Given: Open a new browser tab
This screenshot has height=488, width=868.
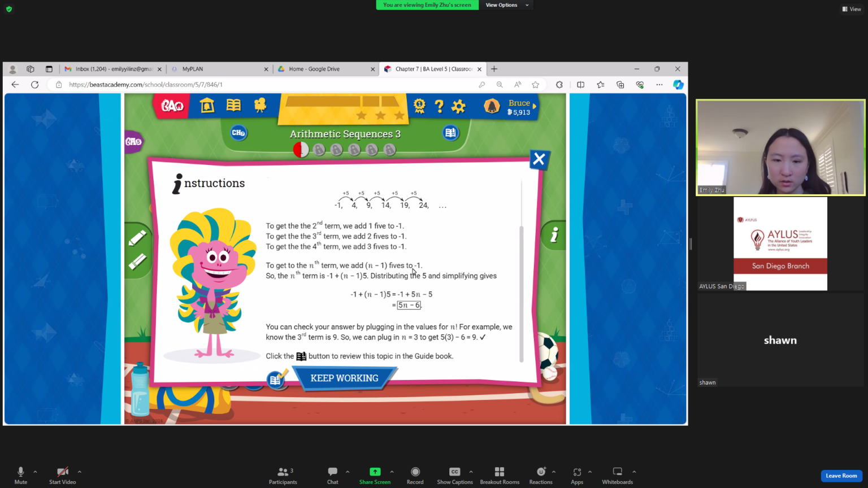Looking at the screenshot, I should tap(494, 69).
